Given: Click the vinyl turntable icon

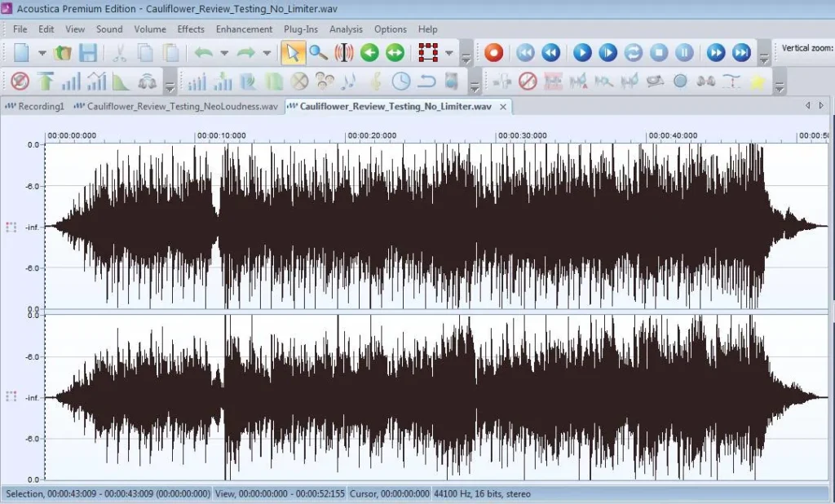Looking at the screenshot, I should pyautogui.click(x=655, y=81).
